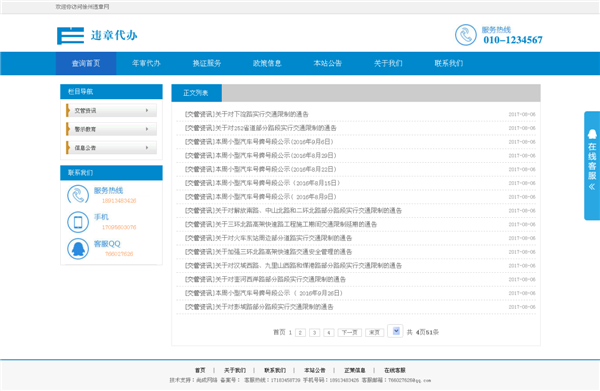Go to page 3 in pagination
600x391 pixels.
[x=315, y=332]
